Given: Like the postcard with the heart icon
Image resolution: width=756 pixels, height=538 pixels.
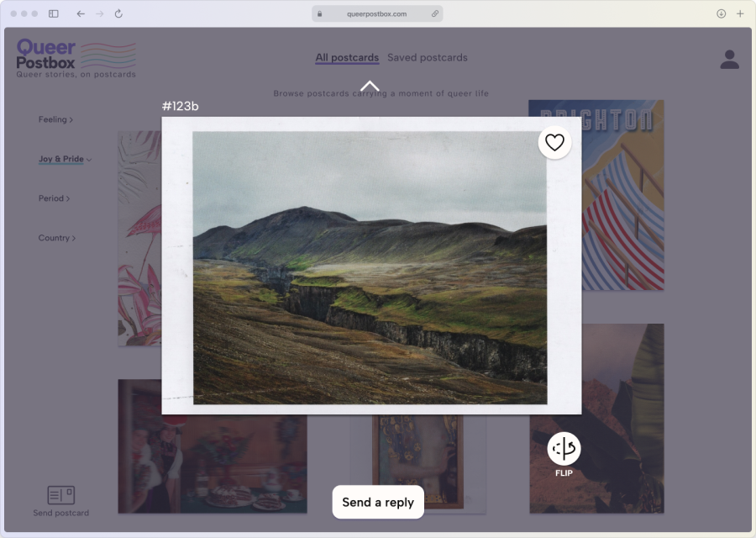Looking at the screenshot, I should pos(554,142).
